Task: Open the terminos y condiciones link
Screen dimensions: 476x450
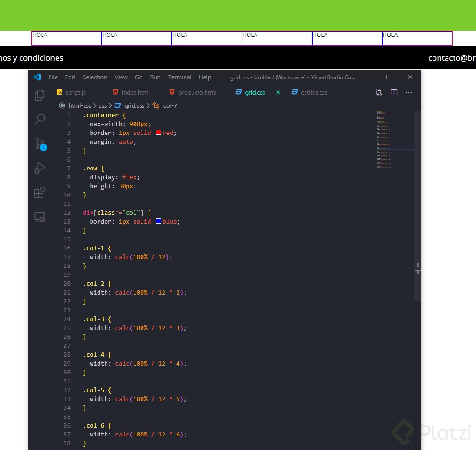Action: 31,58
